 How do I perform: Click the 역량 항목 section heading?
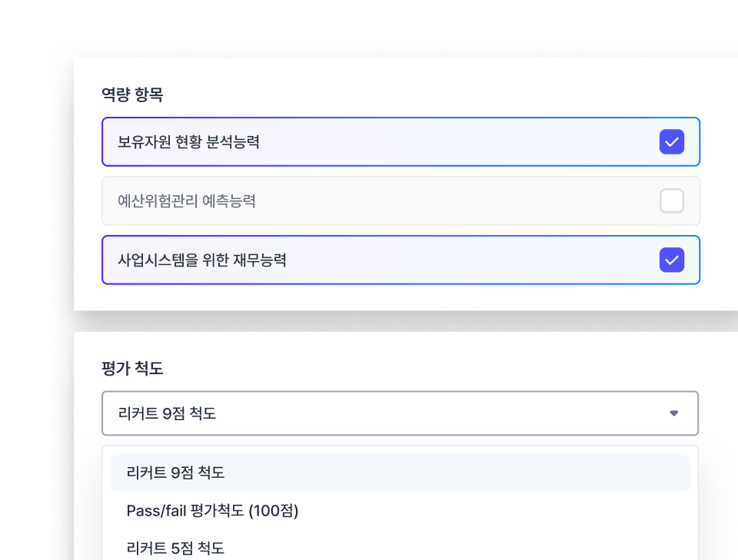tap(123, 94)
